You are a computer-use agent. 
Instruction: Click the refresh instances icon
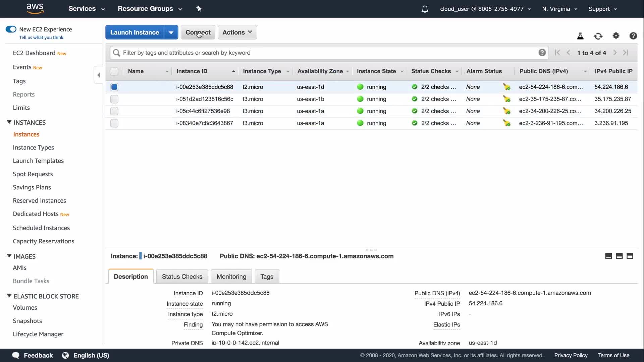tap(598, 36)
